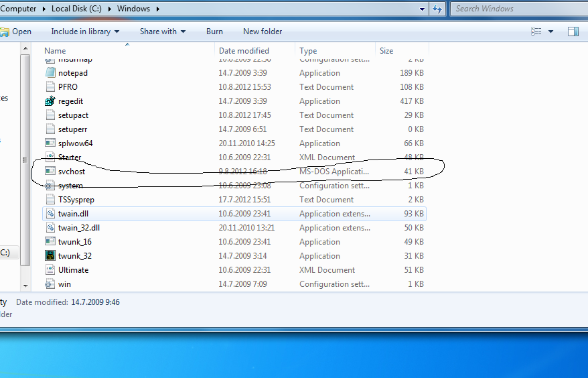Click the svchost MS-DOS application icon
Screen dimensions: 588x378
point(50,171)
